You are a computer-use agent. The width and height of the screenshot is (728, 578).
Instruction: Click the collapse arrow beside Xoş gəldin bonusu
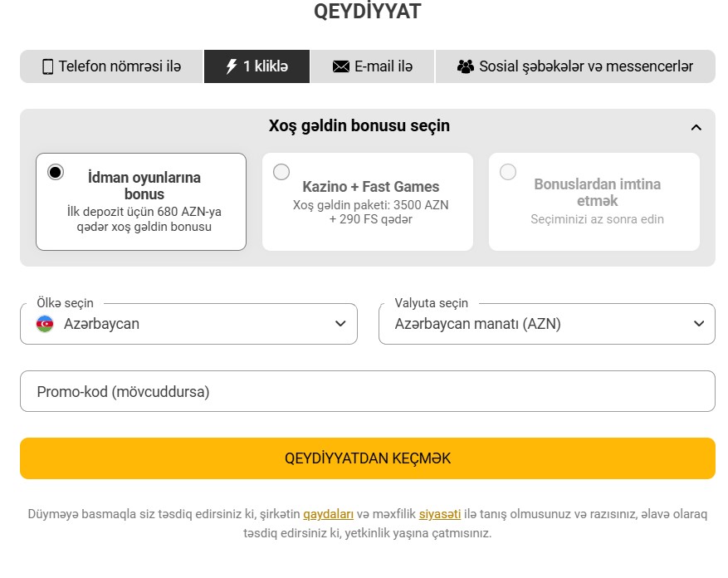[x=696, y=126]
